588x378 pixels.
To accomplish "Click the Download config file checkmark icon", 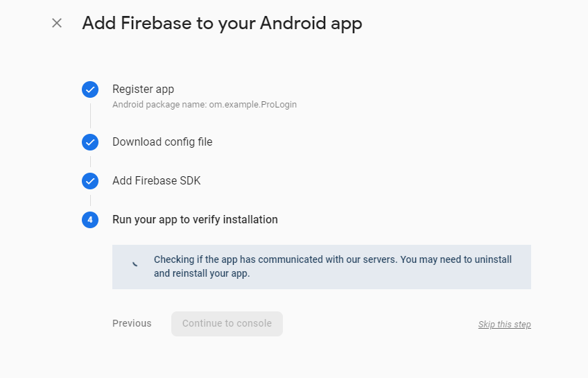I will pos(90,142).
